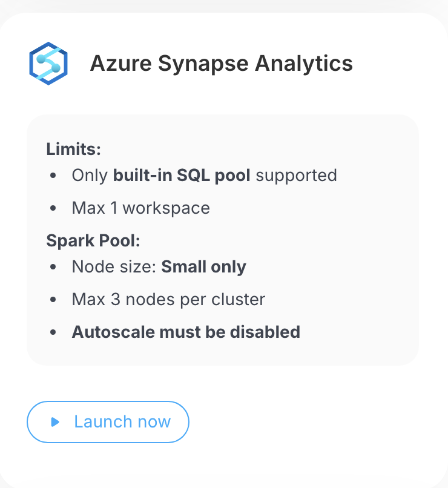Click the word Only in the first limit
This screenshot has width=448, height=488.
tap(90, 176)
